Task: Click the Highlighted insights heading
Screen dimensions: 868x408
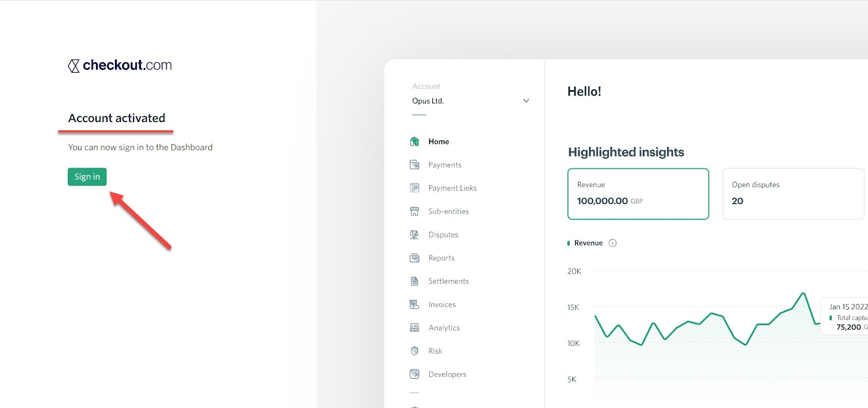Action: (626, 152)
